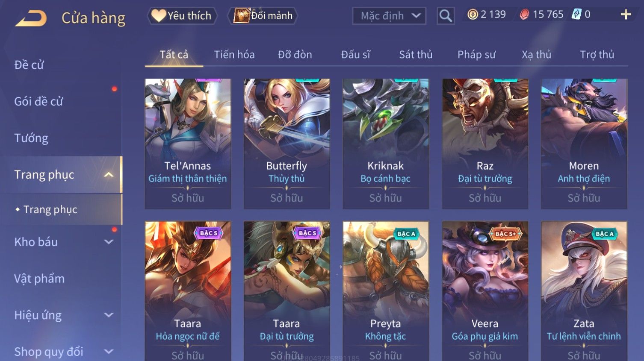Open Vật phẩm in sidebar

39,279
